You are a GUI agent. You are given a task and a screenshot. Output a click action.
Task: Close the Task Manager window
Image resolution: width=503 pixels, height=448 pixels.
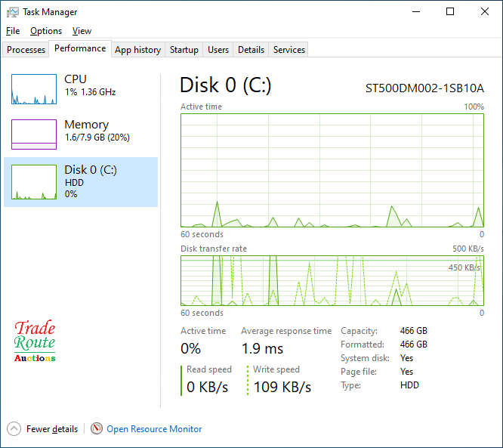point(485,12)
